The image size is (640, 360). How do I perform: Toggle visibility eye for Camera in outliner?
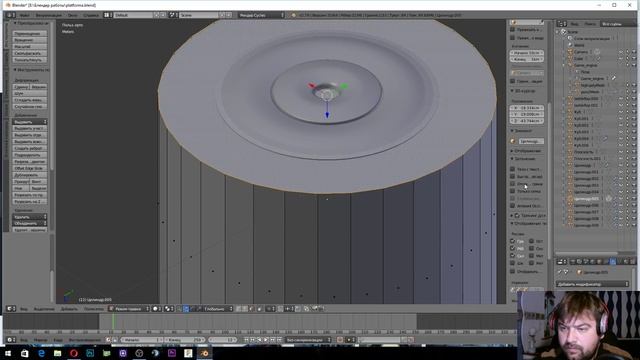620,52
